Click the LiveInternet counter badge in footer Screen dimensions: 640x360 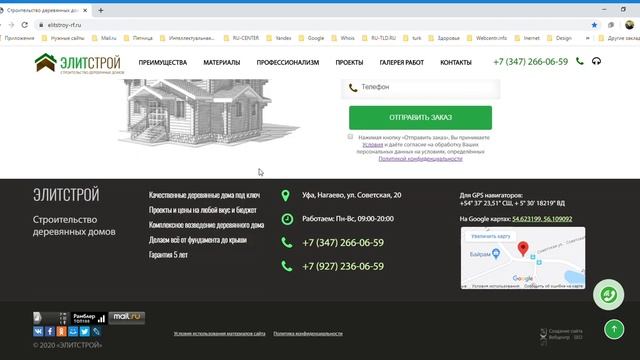(x=50, y=318)
